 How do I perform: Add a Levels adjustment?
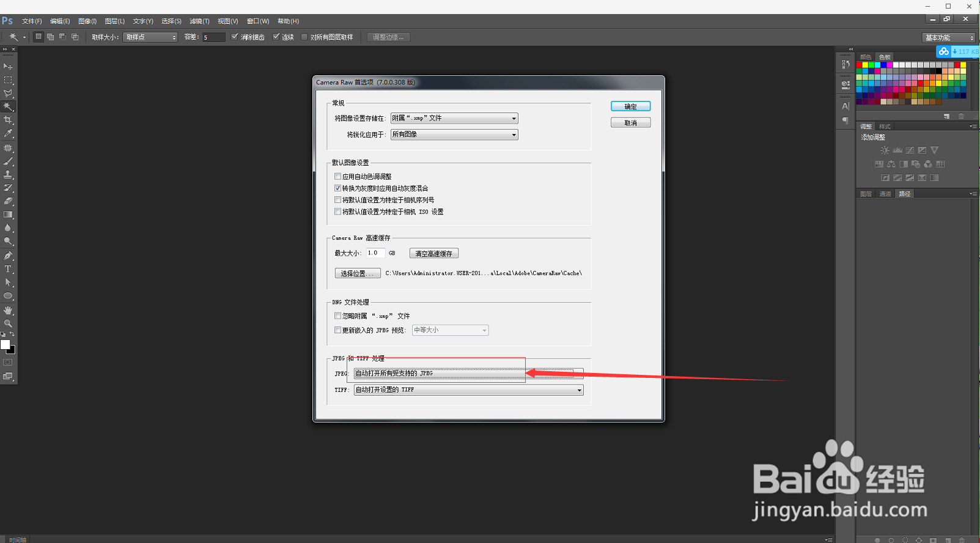click(x=897, y=150)
